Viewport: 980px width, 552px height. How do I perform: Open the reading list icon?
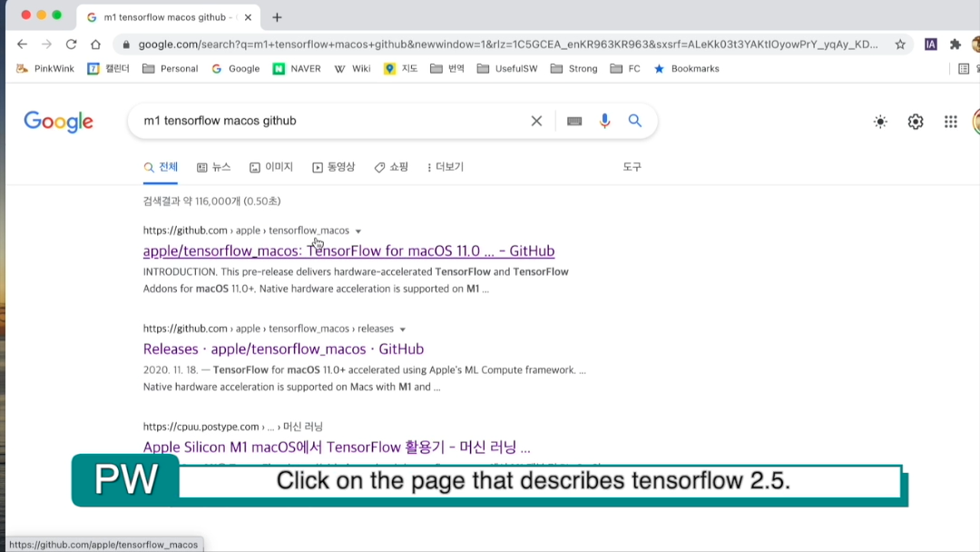point(964,69)
